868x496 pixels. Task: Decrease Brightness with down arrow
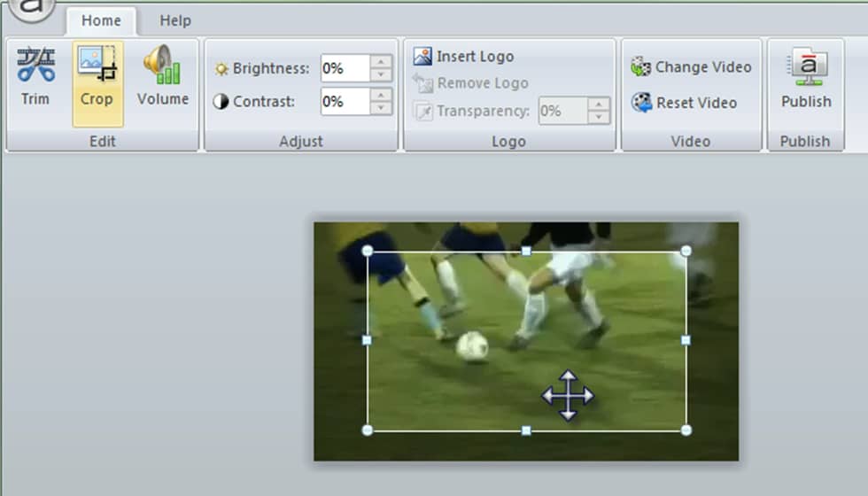[x=381, y=74]
